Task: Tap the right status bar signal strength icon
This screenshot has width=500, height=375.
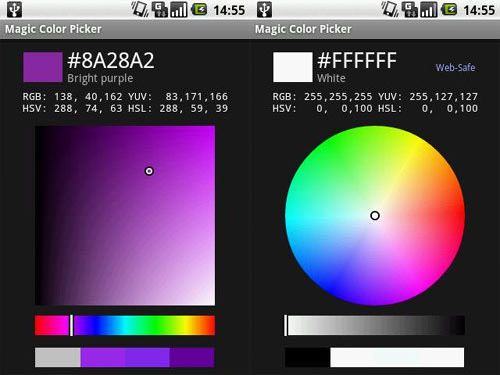Action: (x=429, y=10)
